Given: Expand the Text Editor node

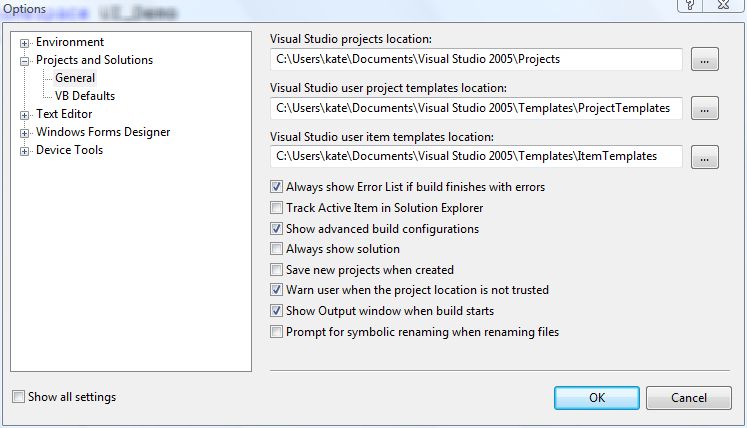Looking at the screenshot, I should coord(24,115).
